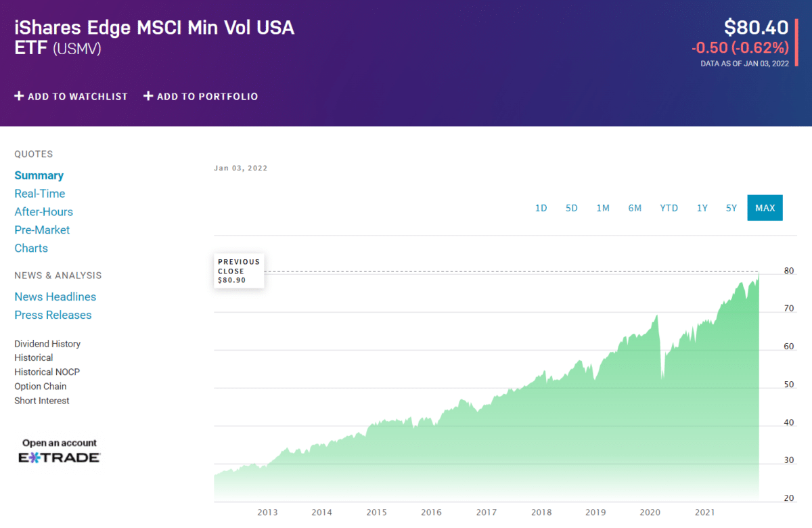
Task: Open News Headlines
Action: [x=55, y=296]
